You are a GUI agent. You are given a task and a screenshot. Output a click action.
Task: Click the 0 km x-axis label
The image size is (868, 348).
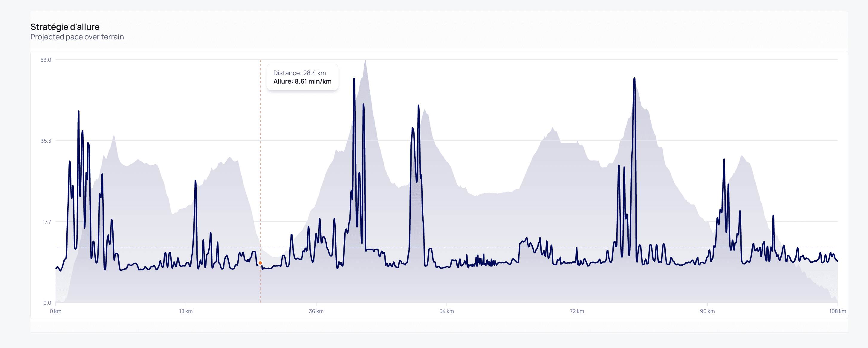pyautogui.click(x=56, y=311)
